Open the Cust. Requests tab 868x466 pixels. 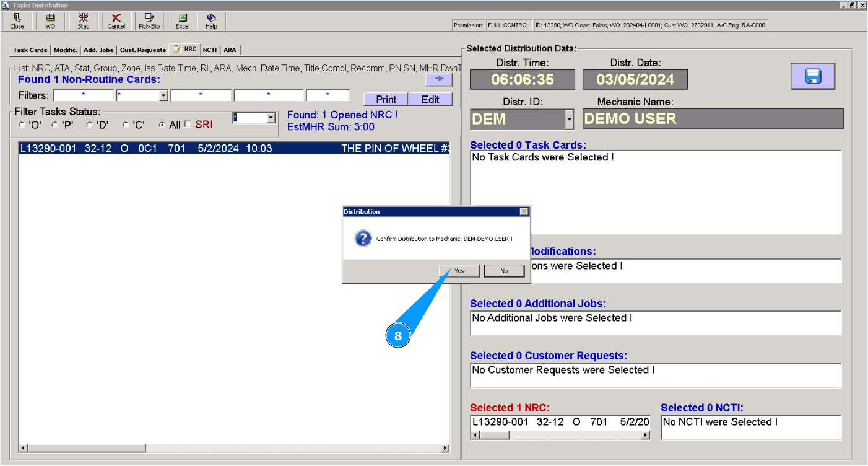tap(143, 50)
